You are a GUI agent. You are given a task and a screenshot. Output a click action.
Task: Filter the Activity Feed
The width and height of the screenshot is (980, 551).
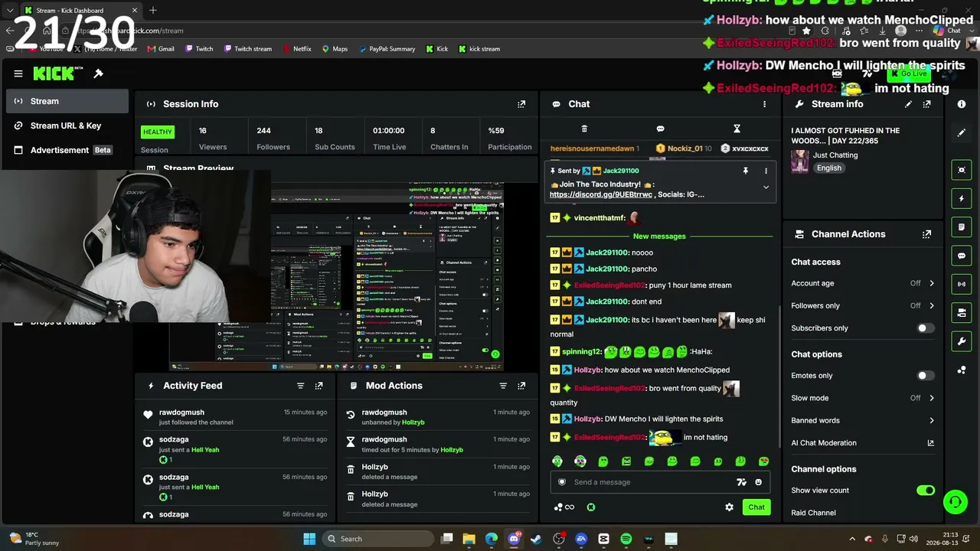tap(300, 386)
